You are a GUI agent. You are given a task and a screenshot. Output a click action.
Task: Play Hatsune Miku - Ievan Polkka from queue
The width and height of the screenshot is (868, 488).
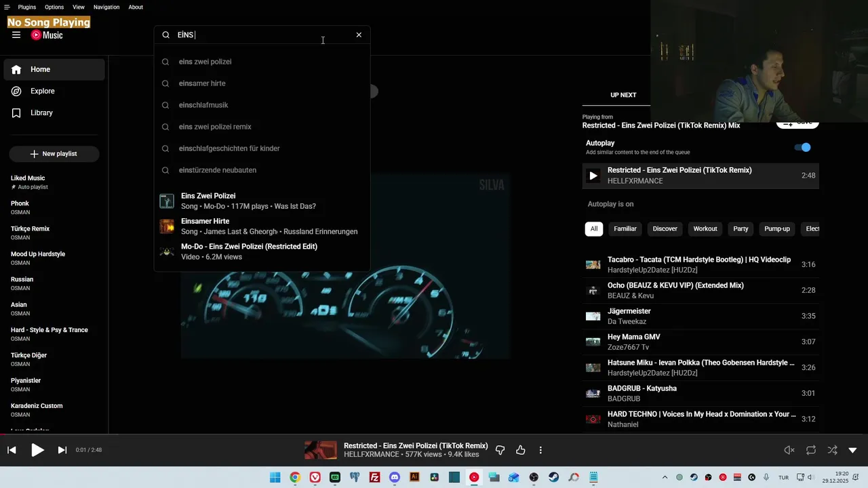(x=701, y=367)
